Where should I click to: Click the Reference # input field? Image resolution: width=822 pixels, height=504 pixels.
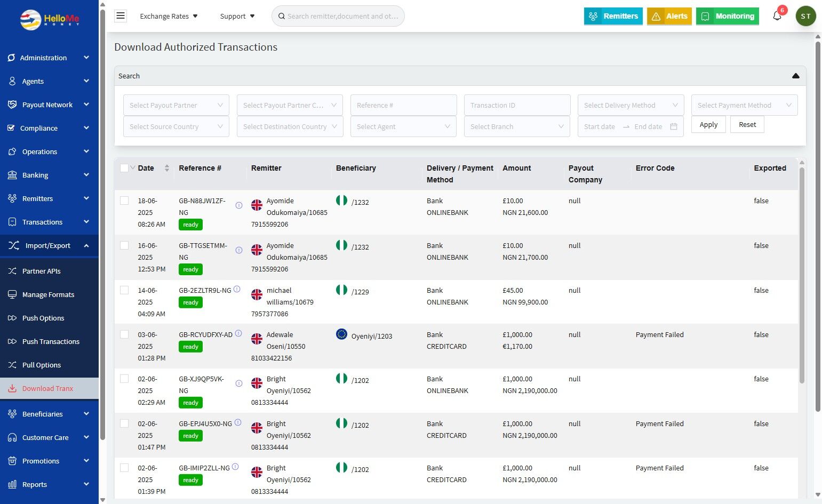tap(403, 106)
